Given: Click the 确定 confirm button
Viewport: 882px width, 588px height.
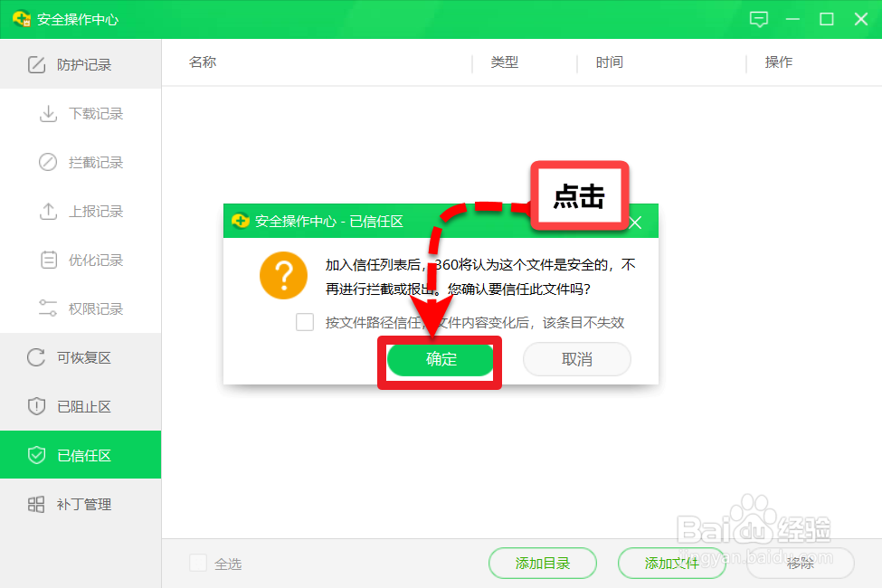Looking at the screenshot, I should click(440, 359).
